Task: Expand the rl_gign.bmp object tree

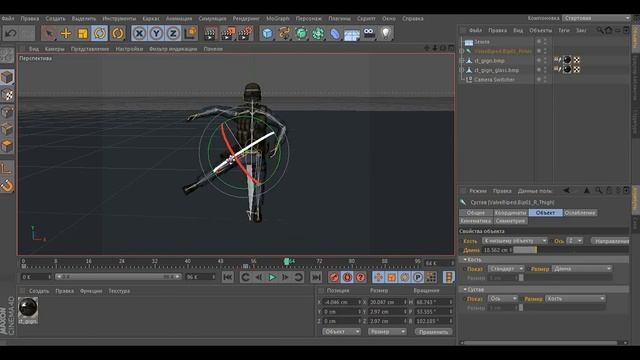Action: pos(462,60)
